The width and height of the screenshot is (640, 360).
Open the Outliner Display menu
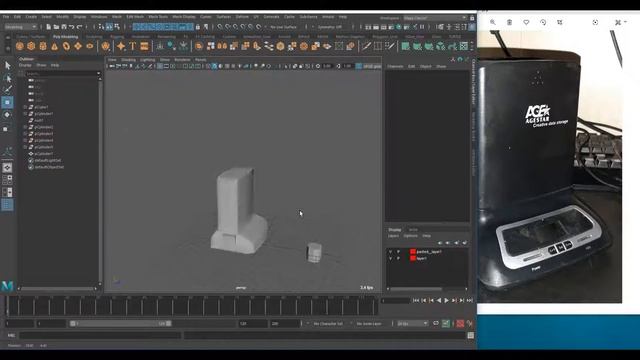(x=25, y=65)
